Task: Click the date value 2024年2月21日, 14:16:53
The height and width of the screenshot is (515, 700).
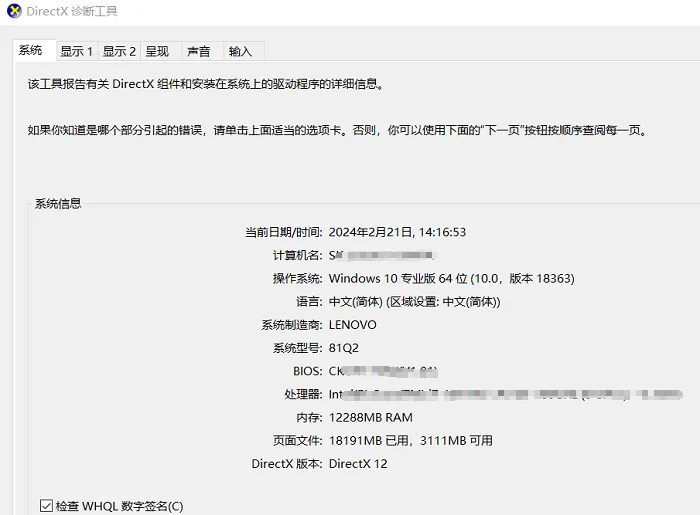Action: click(397, 232)
